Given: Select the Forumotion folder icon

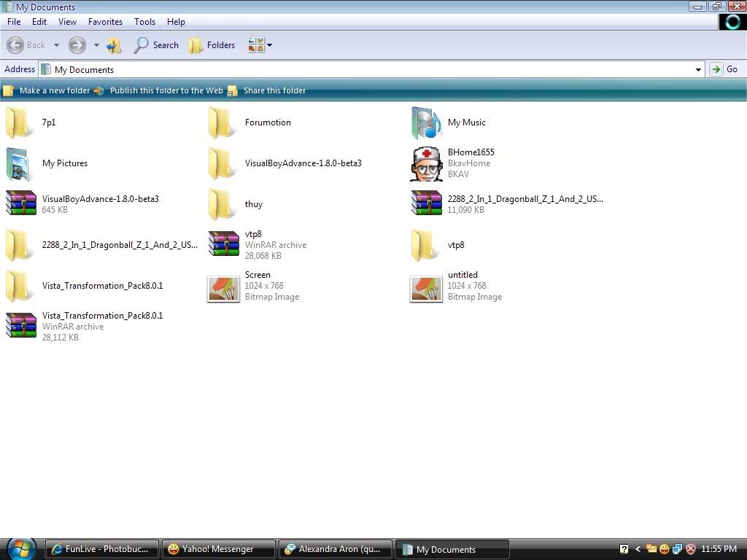Looking at the screenshot, I should [222, 122].
